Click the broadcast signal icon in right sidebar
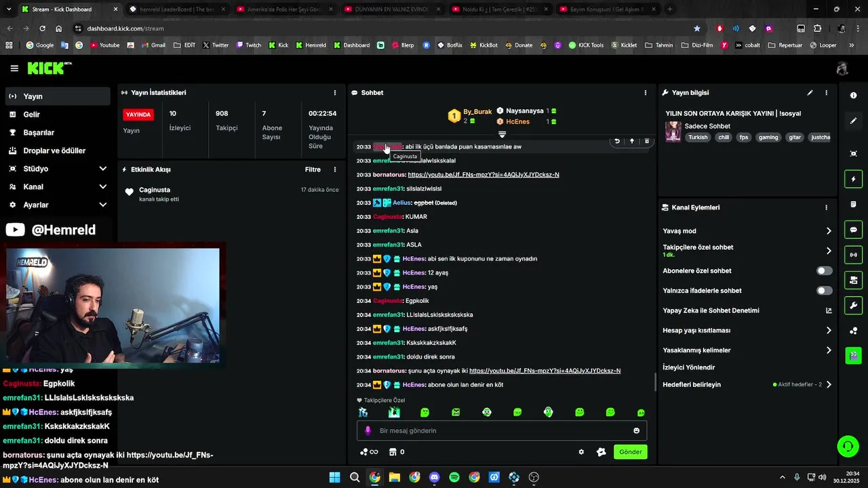 (854, 255)
